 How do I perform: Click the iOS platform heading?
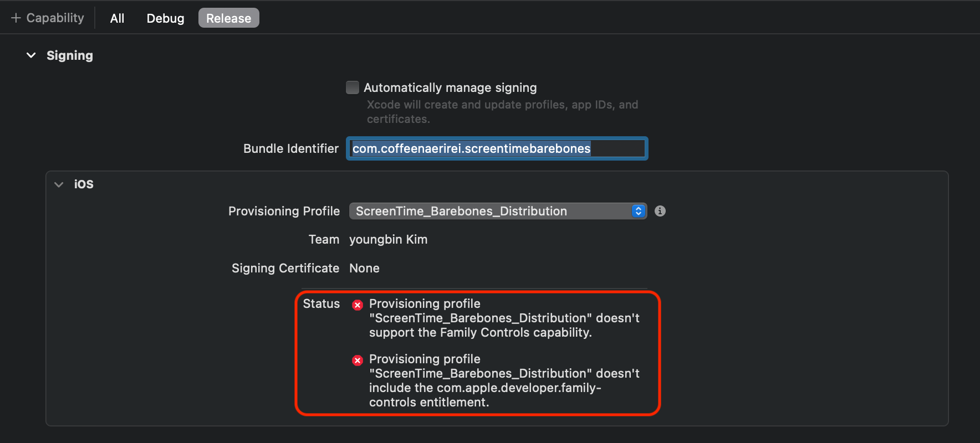[x=84, y=184]
